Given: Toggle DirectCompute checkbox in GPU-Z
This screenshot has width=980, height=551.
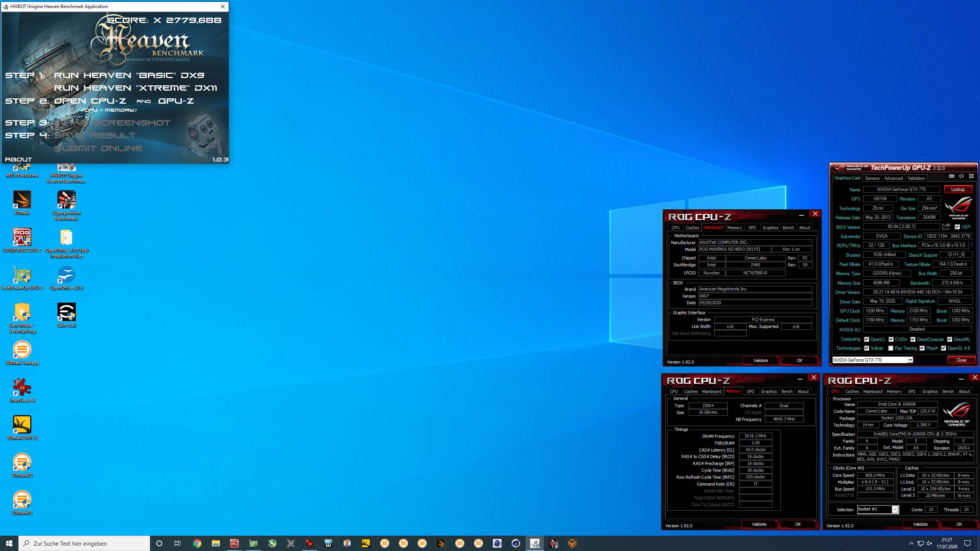Looking at the screenshot, I should point(913,339).
